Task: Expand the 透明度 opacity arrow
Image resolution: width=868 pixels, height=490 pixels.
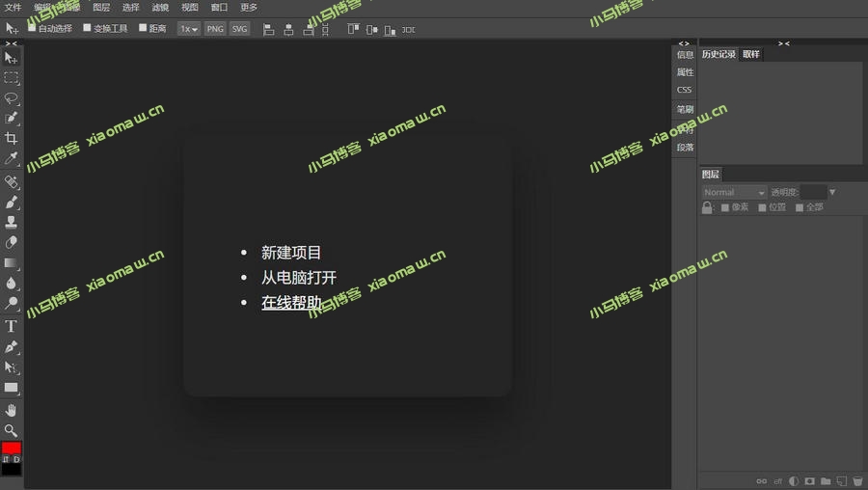Action: (832, 193)
